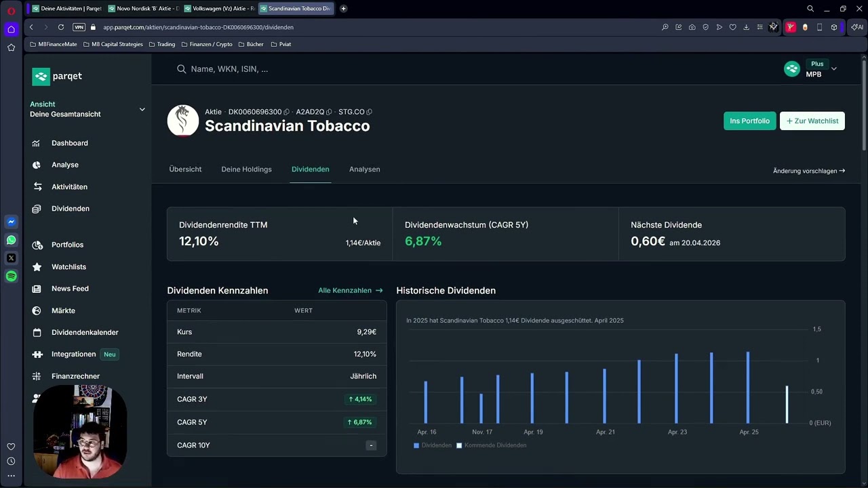Open X (Twitter) in Opera sidebar
Image resolution: width=868 pixels, height=488 pixels.
(x=11, y=258)
